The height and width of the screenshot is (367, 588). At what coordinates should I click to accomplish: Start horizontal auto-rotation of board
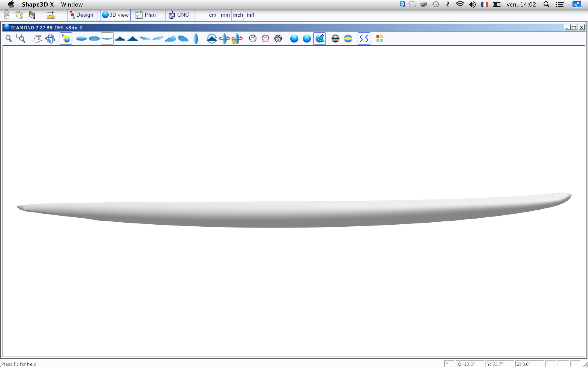(224, 39)
